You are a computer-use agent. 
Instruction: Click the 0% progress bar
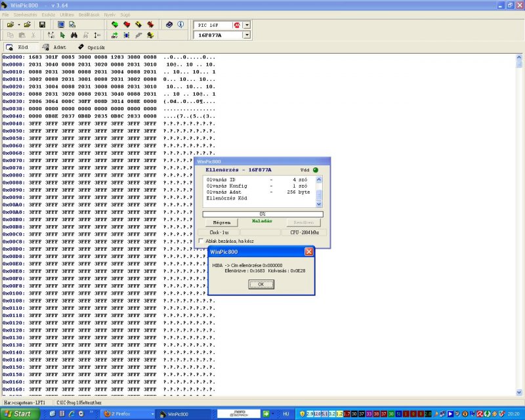pyautogui.click(x=263, y=214)
